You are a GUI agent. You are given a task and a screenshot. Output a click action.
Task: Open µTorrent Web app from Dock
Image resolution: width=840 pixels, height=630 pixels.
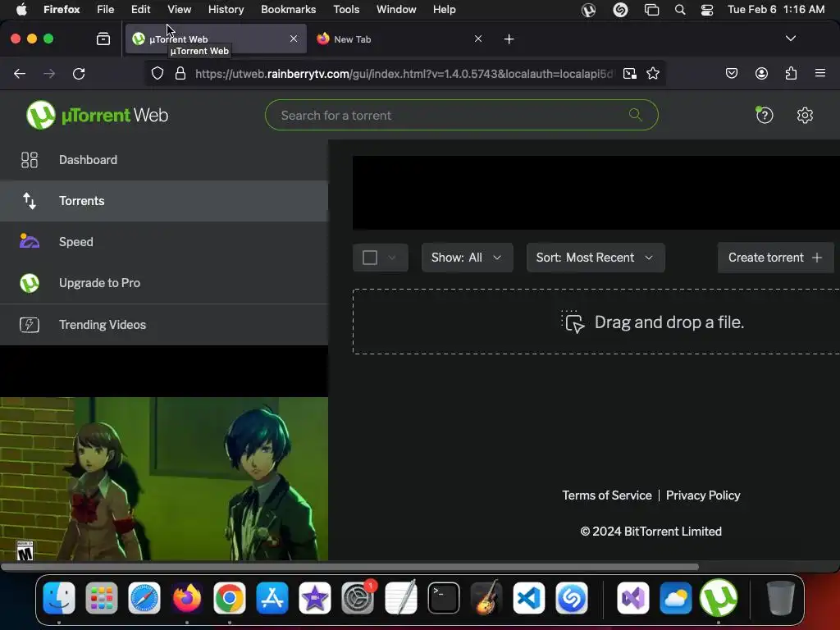pos(719,598)
